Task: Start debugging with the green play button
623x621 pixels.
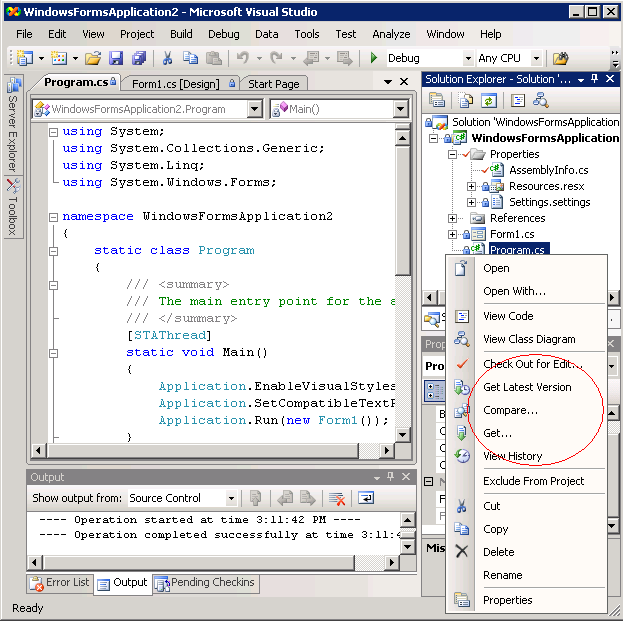Action: (x=374, y=58)
